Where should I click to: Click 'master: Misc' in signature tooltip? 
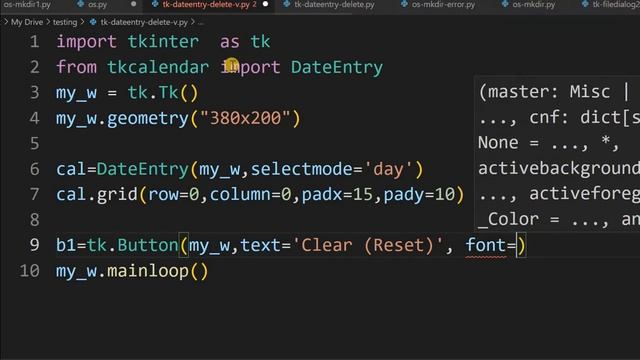(x=549, y=92)
